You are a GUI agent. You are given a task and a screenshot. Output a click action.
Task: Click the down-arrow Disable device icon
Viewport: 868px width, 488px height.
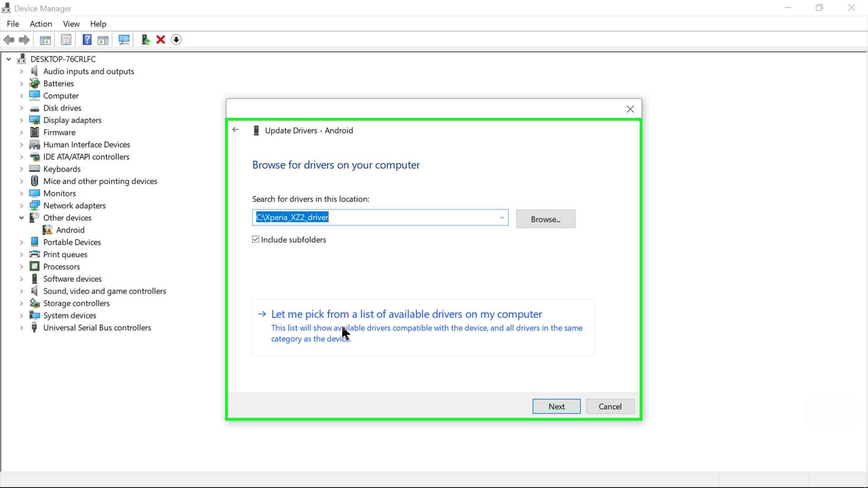tap(176, 40)
